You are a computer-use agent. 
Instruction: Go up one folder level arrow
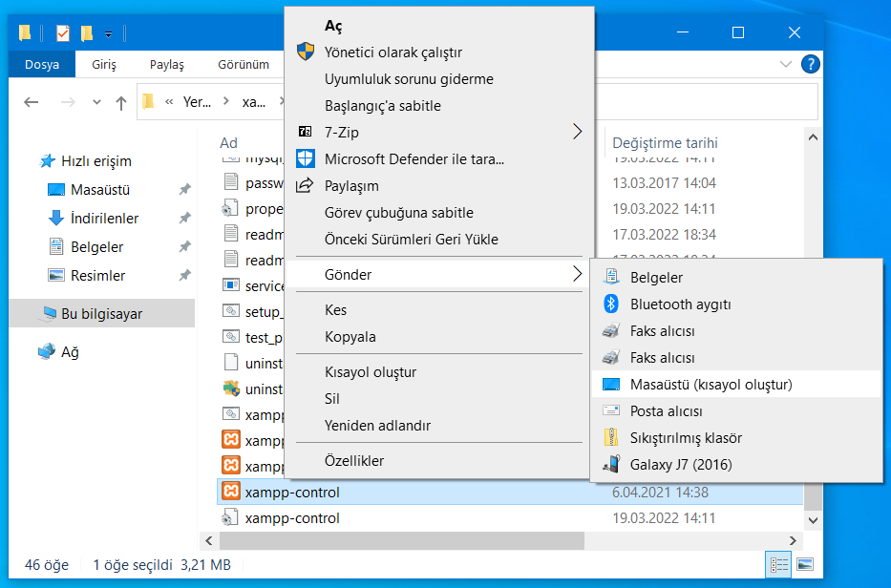[121, 103]
